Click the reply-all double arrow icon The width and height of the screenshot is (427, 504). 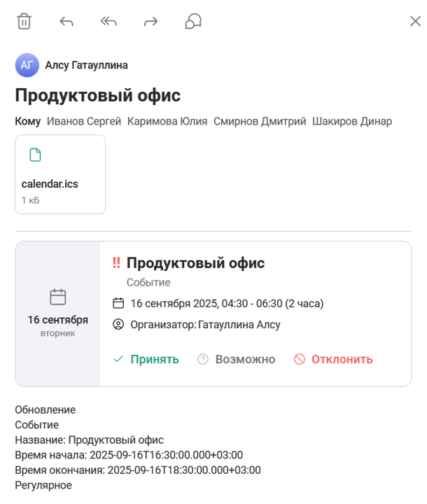108,22
